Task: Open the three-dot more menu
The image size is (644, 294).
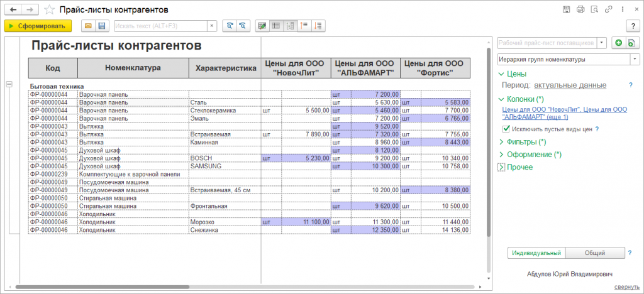Action: (x=621, y=9)
